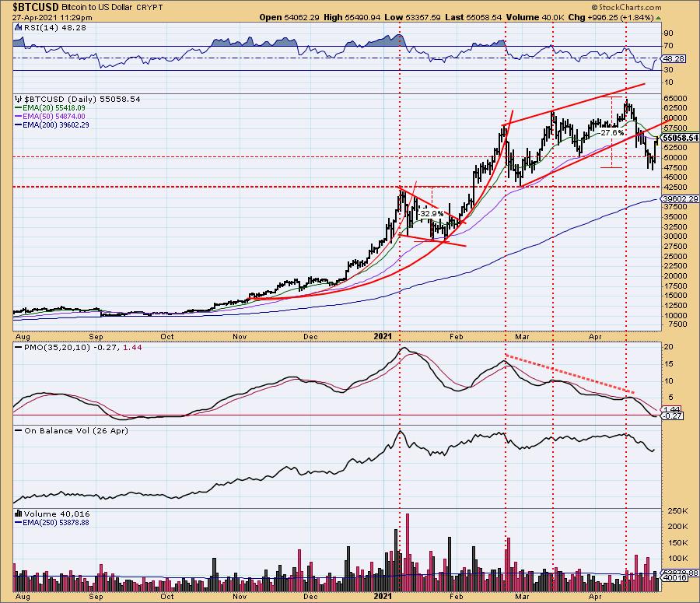
Task: Click 'Bitcoin to US Dollar' title text
Action: [97, 8]
